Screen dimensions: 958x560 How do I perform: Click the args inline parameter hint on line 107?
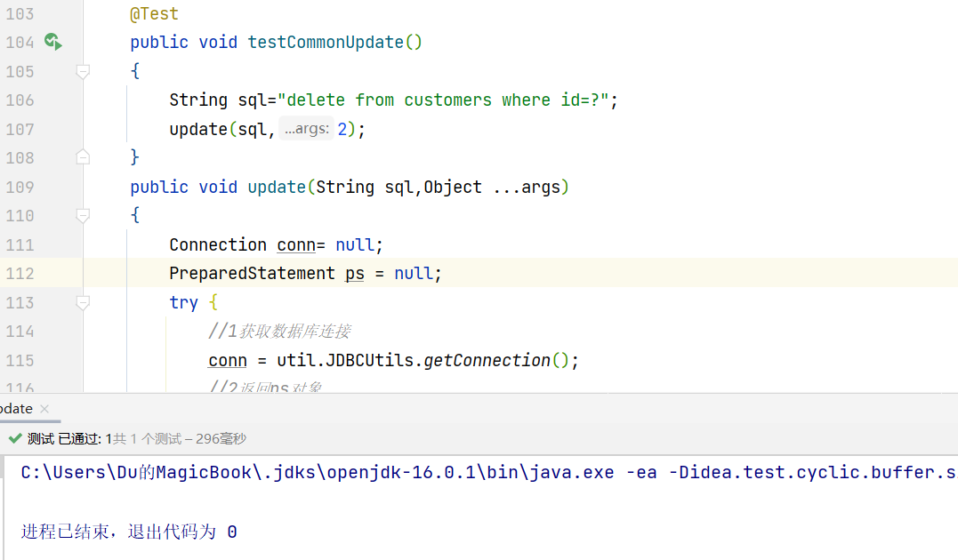click(x=306, y=128)
